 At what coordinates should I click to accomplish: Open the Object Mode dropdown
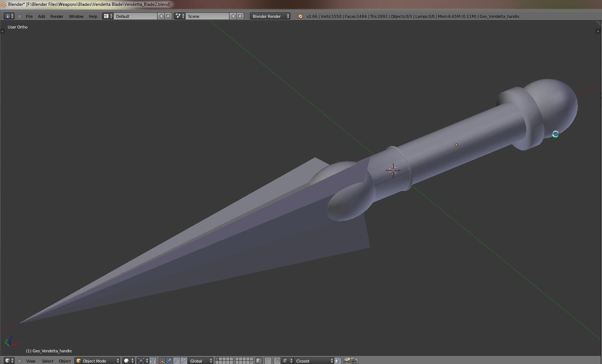[x=98, y=361]
